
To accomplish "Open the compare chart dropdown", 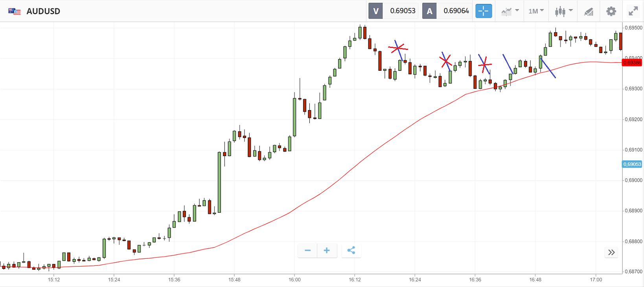I will [510, 11].
